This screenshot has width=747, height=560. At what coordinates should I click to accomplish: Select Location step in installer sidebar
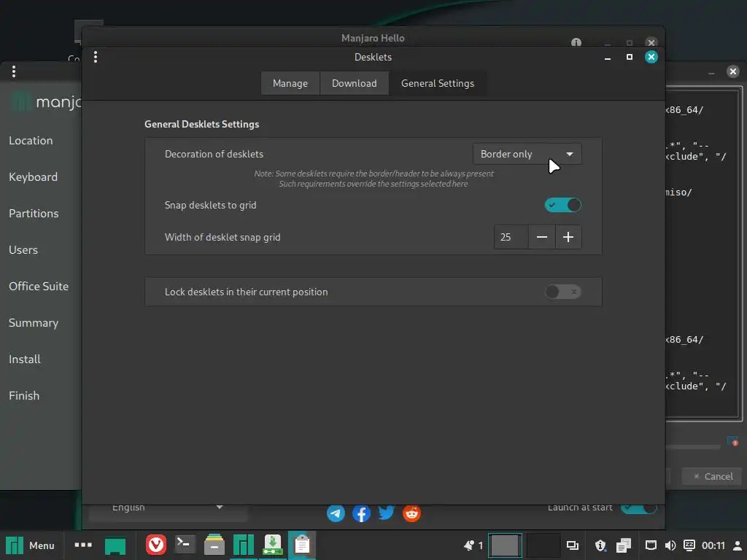[x=31, y=141]
